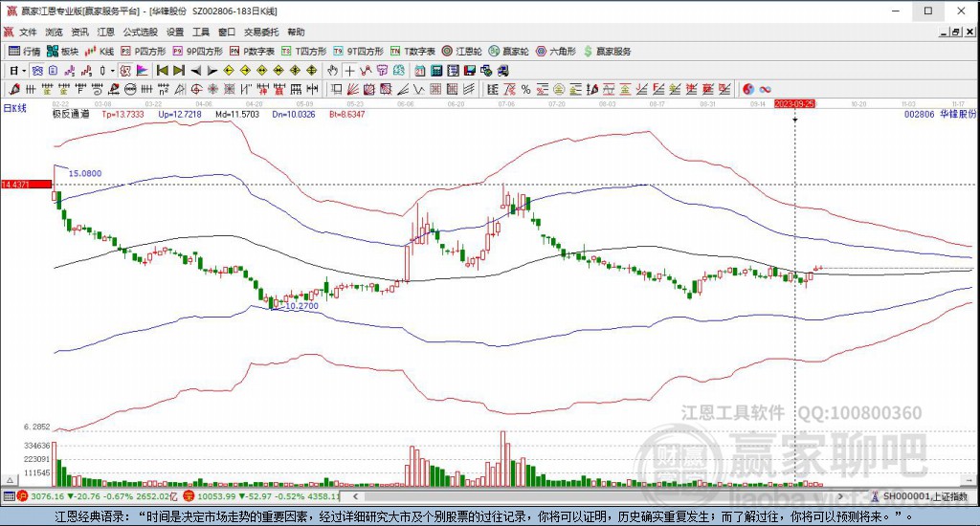Click the horizontal scrollbar right arrow

840,496
